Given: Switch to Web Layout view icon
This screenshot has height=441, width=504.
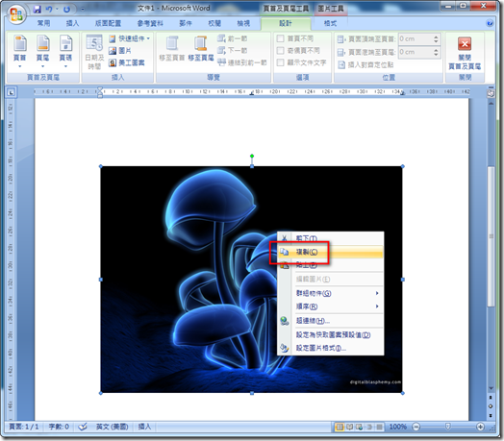Looking at the screenshot, I should pos(359,427).
